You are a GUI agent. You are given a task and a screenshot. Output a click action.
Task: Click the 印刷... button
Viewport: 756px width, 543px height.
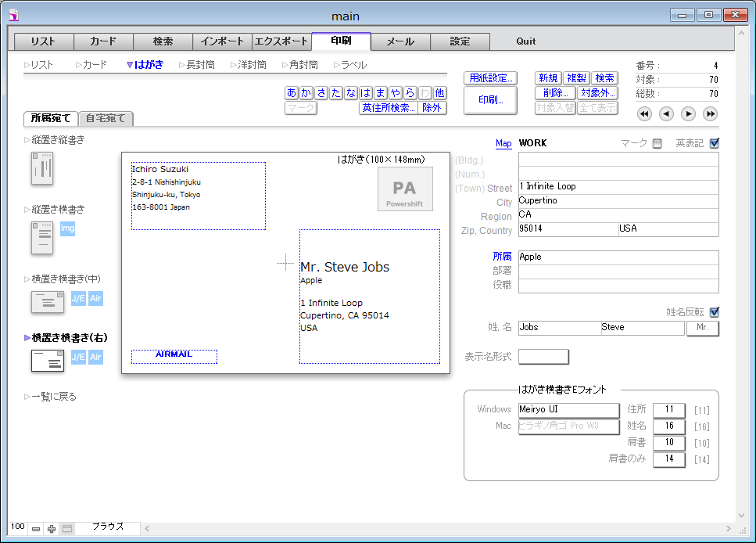pyautogui.click(x=490, y=101)
